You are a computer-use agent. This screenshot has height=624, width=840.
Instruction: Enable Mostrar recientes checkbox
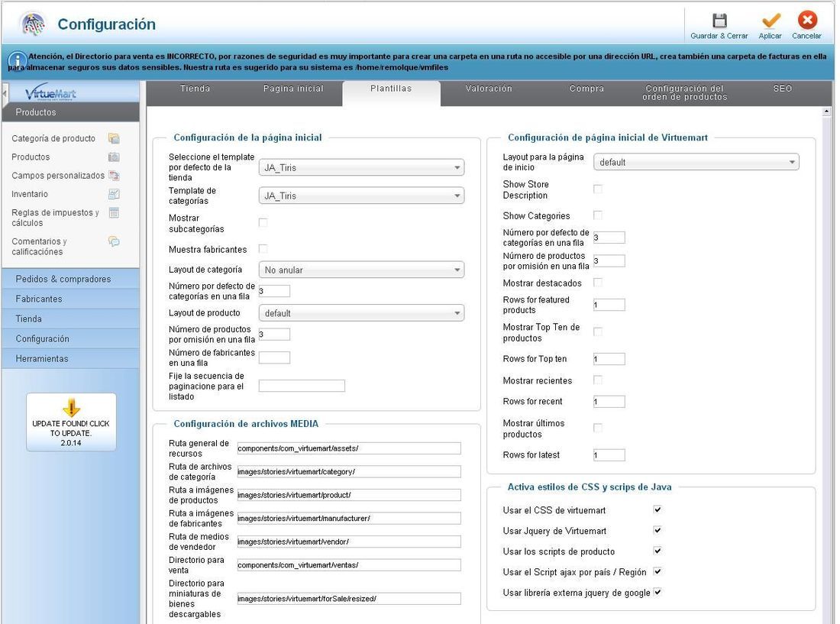pos(598,380)
